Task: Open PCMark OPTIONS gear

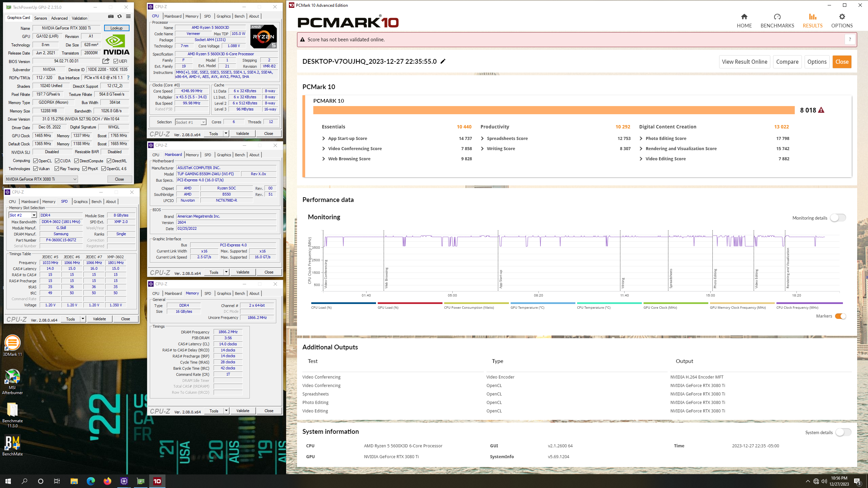Action: pyautogui.click(x=842, y=21)
